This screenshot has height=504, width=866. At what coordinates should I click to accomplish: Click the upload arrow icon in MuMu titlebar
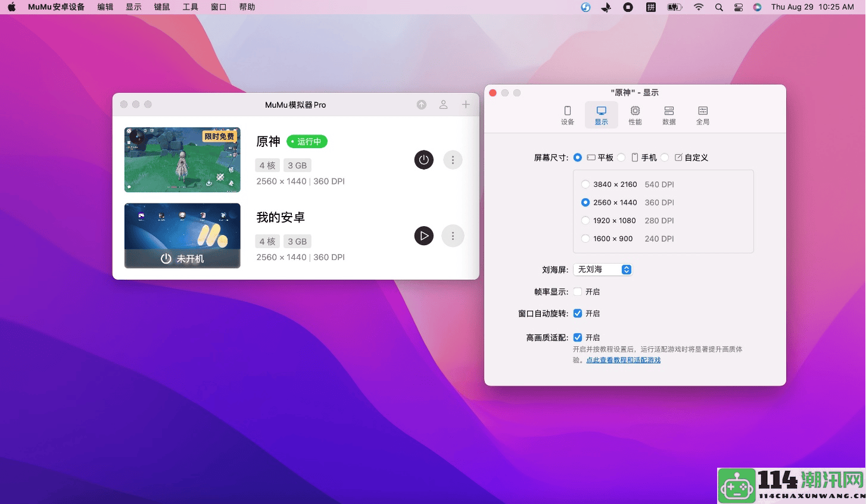422,105
